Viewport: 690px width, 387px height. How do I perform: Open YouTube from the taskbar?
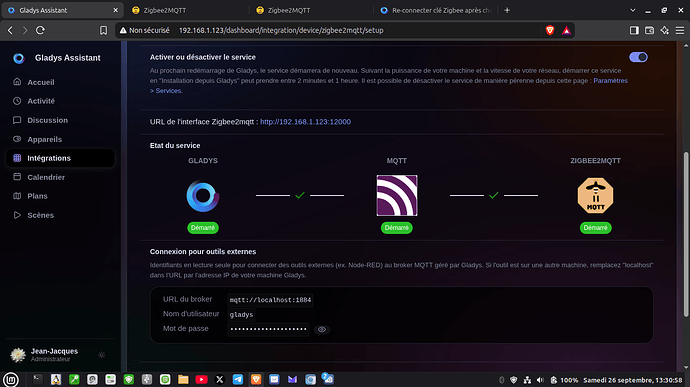[x=202, y=379]
